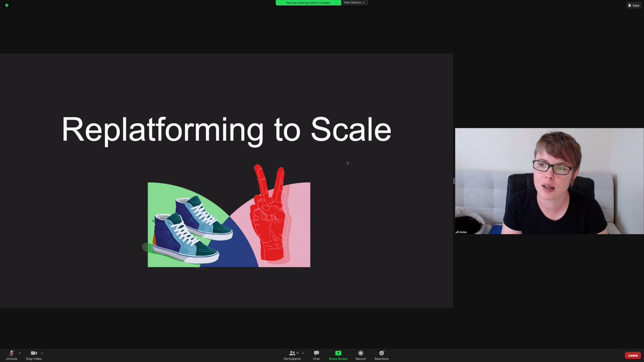Image resolution: width=644 pixels, height=362 pixels.
Task: Click the green Share Screen button
Action: (x=338, y=355)
